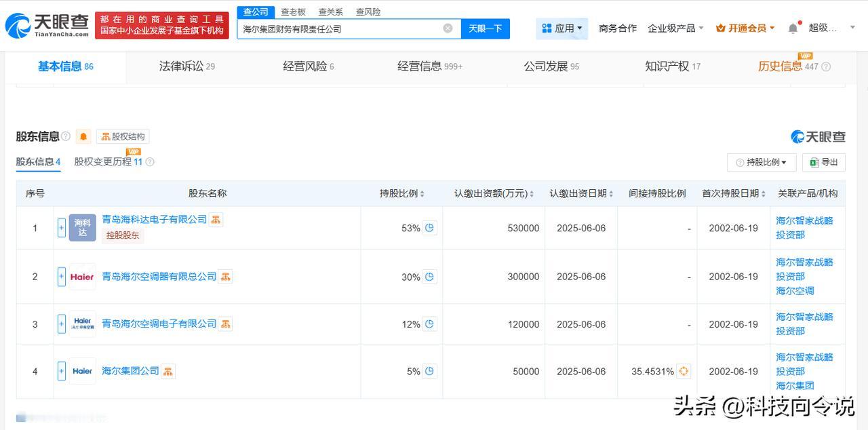Open the 基本信息 tab
The height and width of the screenshot is (430, 868).
(x=66, y=66)
